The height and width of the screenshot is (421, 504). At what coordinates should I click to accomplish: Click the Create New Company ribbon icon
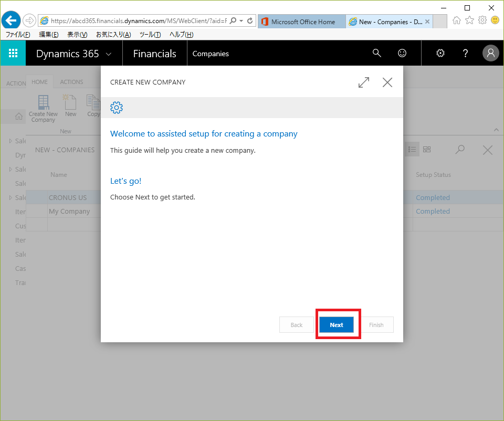[x=43, y=108]
